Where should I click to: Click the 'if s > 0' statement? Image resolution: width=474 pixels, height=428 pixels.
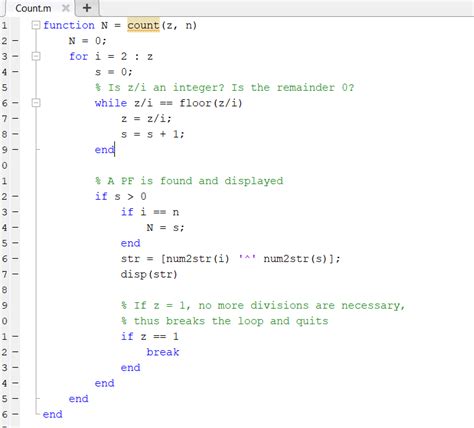pyautogui.click(x=121, y=196)
